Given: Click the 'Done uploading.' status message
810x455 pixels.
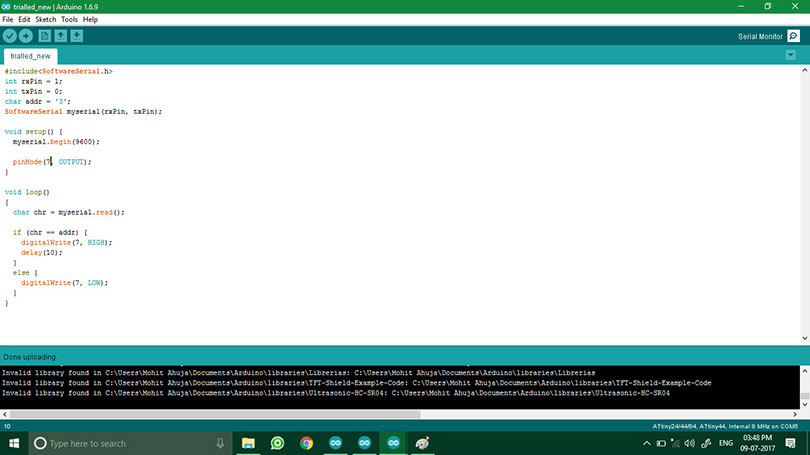Looking at the screenshot, I should (30, 357).
